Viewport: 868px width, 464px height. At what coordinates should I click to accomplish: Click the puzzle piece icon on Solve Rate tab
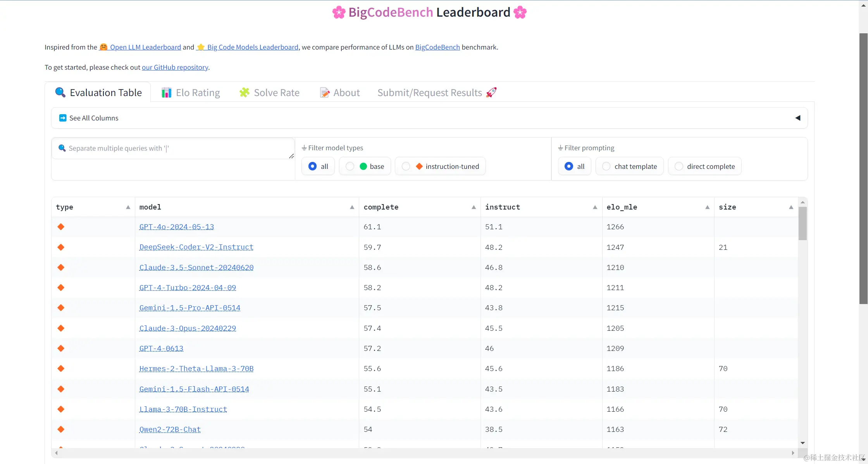[x=244, y=93]
